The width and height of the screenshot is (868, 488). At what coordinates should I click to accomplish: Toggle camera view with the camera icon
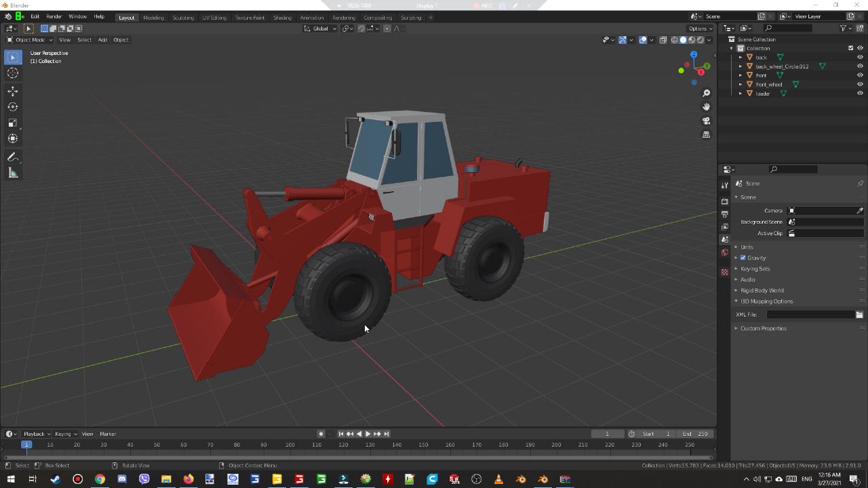click(706, 121)
